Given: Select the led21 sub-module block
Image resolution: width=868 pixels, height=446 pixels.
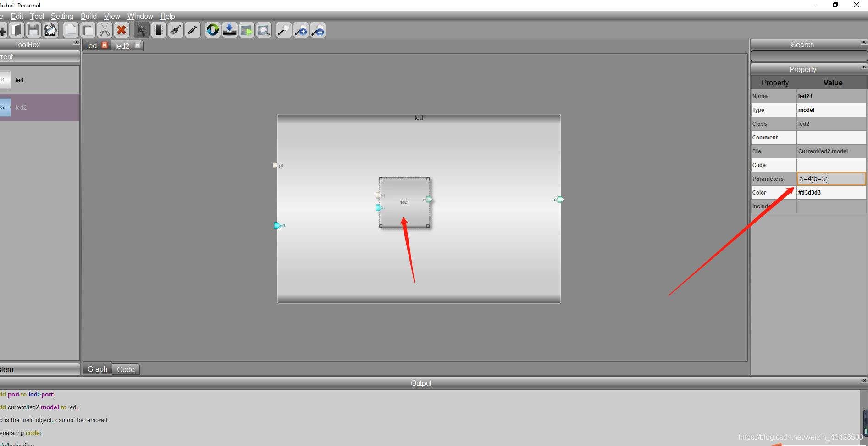Looking at the screenshot, I should coord(404,202).
